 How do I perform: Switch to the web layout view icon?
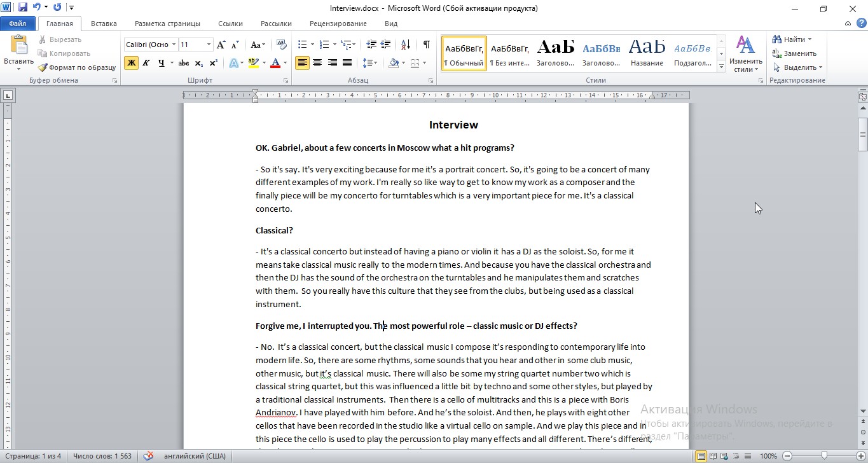[726, 456]
